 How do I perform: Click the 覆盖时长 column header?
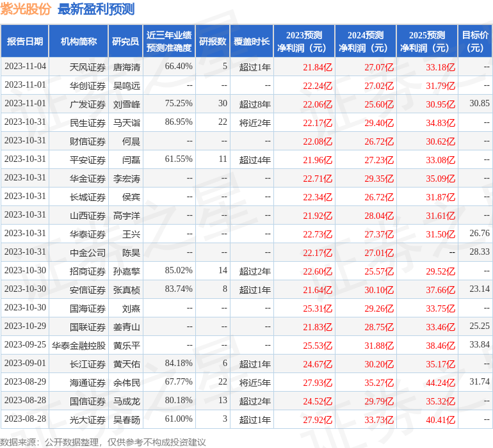(252, 42)
